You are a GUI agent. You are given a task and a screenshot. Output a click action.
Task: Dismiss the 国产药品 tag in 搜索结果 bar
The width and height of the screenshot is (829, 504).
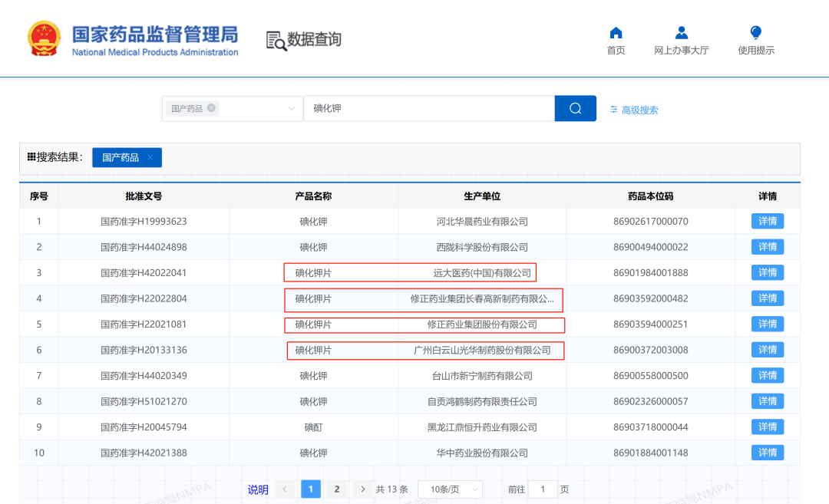(151, 157)
